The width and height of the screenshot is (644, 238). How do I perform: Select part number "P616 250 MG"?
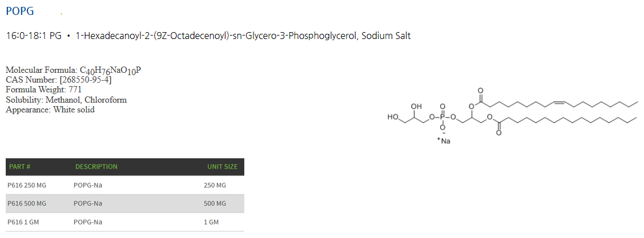(x=26, y=185)
